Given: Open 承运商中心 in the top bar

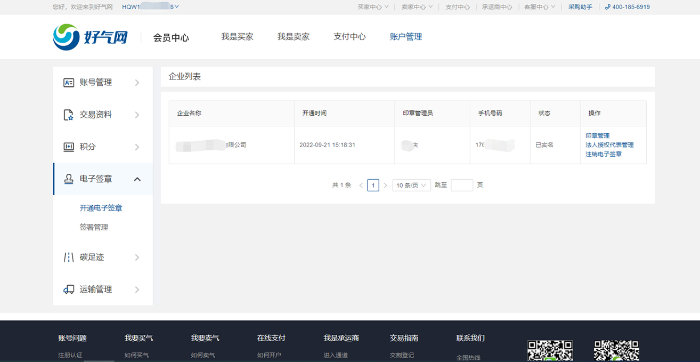Looking at the screenshot, I should pos(497,7).
